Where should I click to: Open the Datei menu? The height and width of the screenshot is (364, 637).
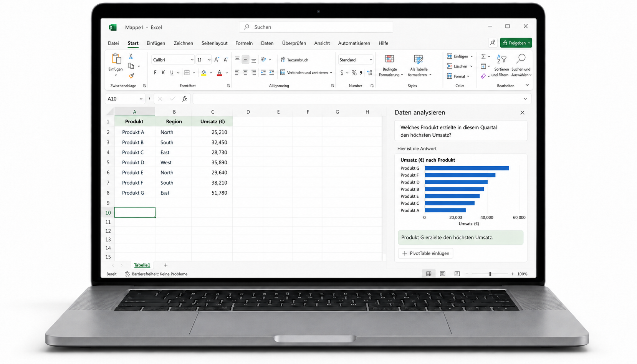click(x=113, y=43)
